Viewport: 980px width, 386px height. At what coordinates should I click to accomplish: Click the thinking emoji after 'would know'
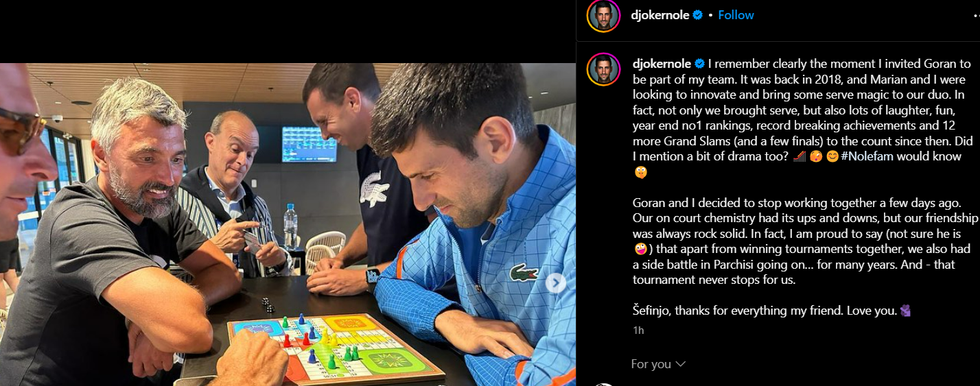click(640, 172)
